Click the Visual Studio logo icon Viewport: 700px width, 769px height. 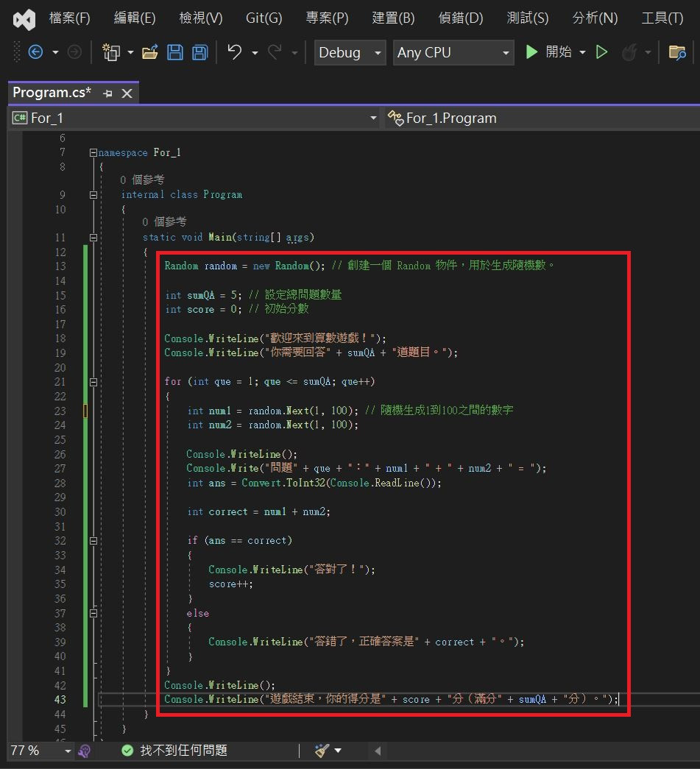(24, 20)
